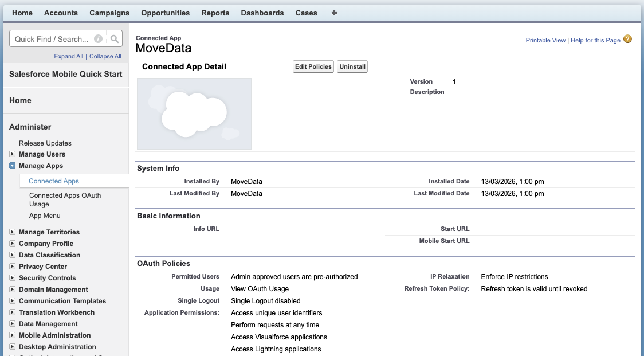Expand the Security Controls section
Viewport: 644px width, 356px height.
13,278
